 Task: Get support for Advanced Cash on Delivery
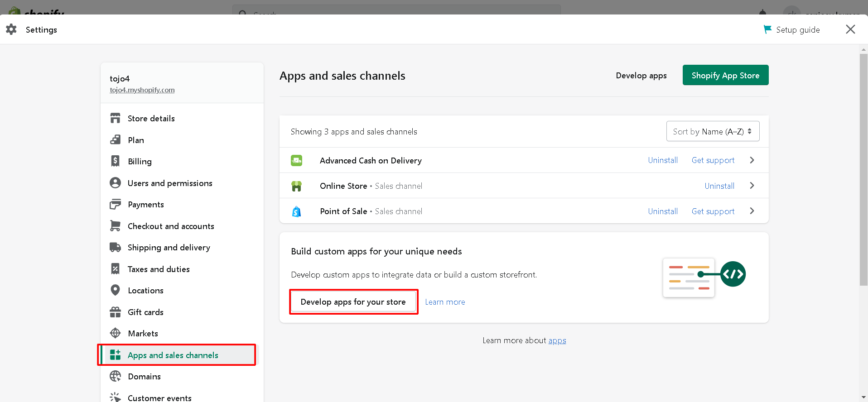(713, 160)
